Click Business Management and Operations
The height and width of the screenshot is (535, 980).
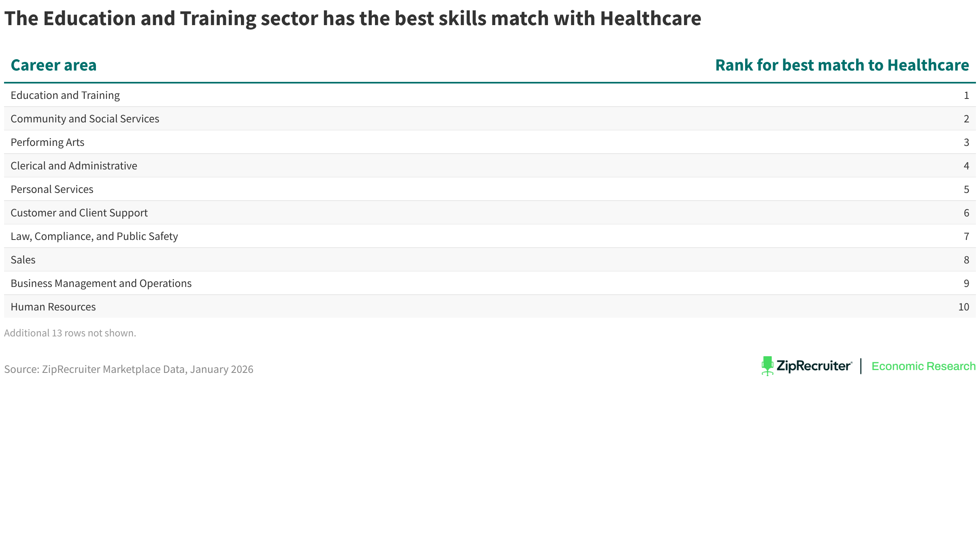101,283
